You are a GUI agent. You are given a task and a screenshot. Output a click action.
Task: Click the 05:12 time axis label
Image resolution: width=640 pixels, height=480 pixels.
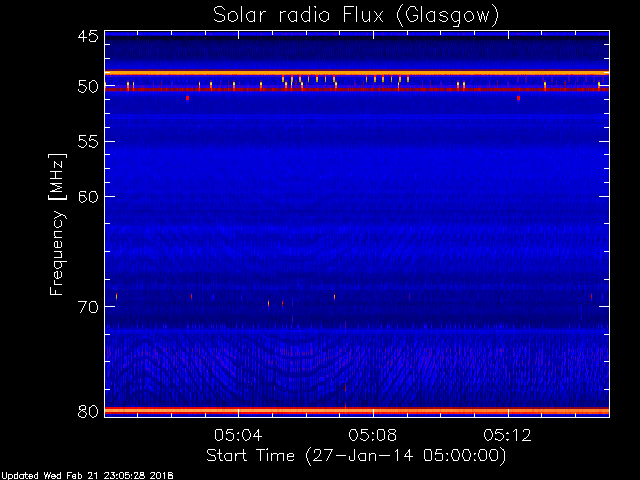click(507, 435)
